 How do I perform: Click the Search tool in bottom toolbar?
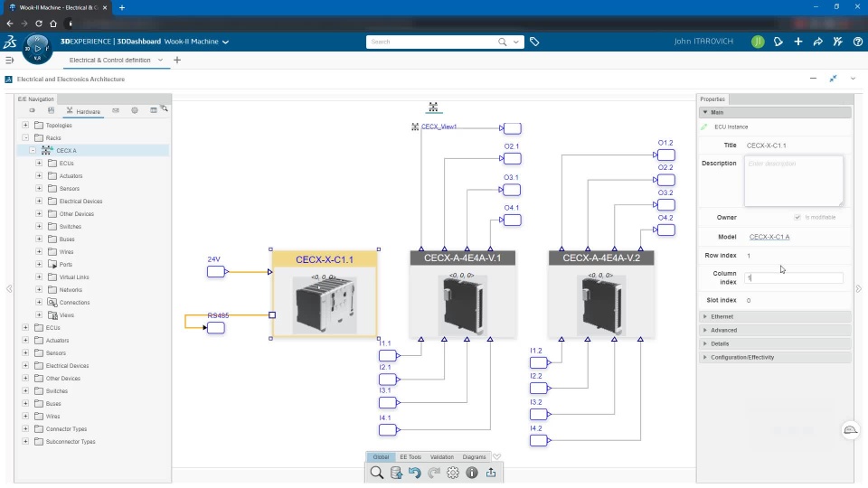pyautogui.click(x=376, y=473)
